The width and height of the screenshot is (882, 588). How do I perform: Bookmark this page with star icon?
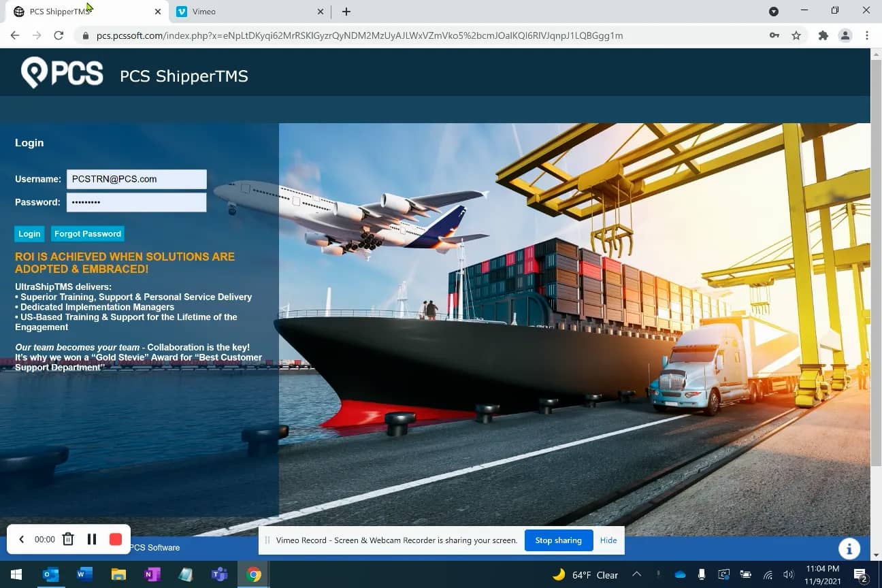coord(796,35)
